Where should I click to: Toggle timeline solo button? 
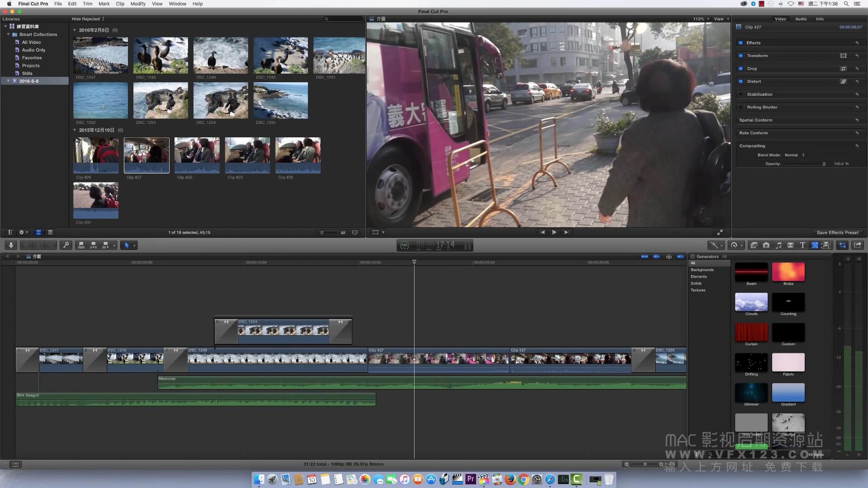pyautogui.click(x=669, y=257)
